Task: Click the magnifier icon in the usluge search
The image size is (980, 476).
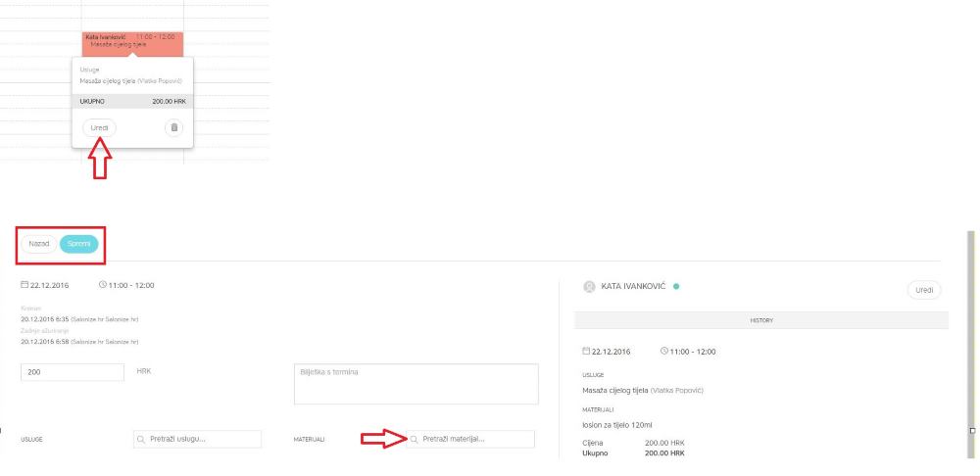Action: point(141,439)
